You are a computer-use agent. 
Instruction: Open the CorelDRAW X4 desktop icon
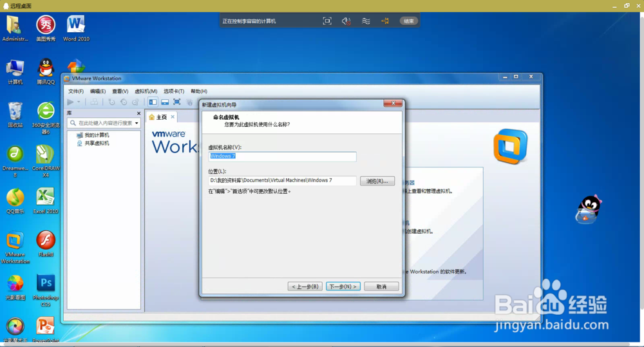(46, 161)
